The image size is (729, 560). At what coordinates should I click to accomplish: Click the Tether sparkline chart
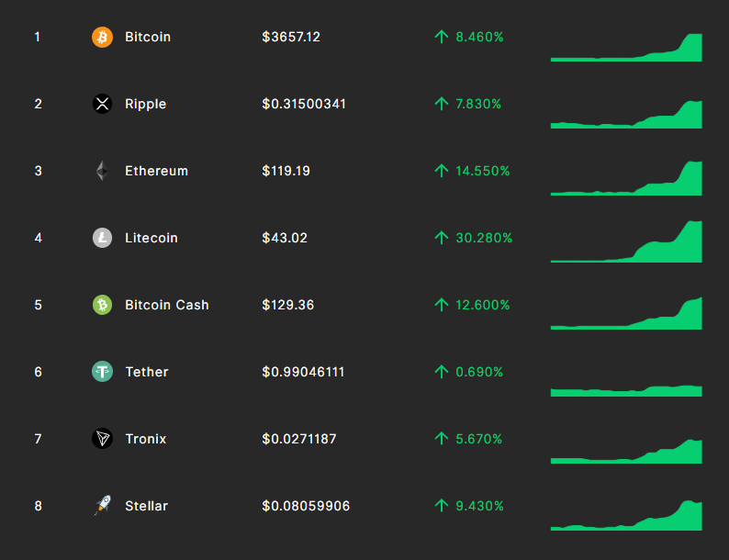tap(626, 391)
